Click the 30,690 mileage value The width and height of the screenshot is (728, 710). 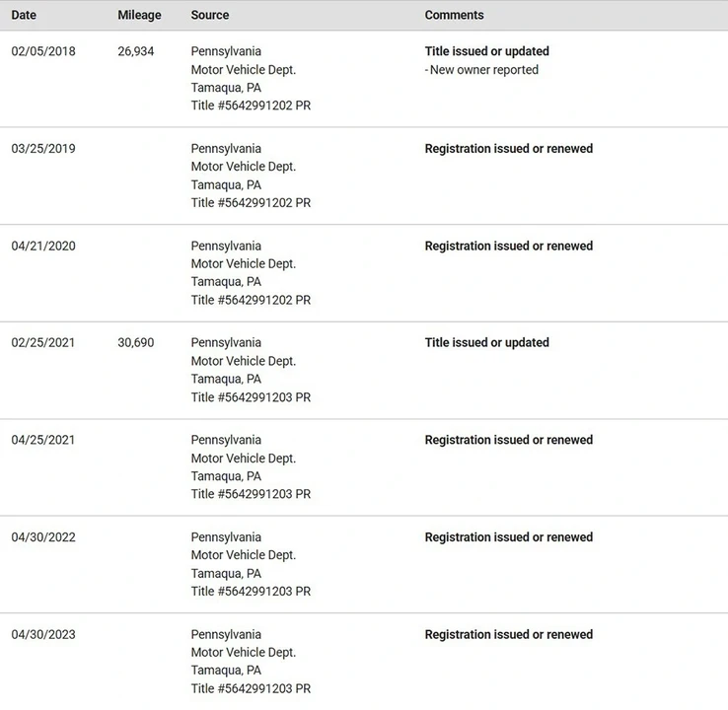click(135, 342)
